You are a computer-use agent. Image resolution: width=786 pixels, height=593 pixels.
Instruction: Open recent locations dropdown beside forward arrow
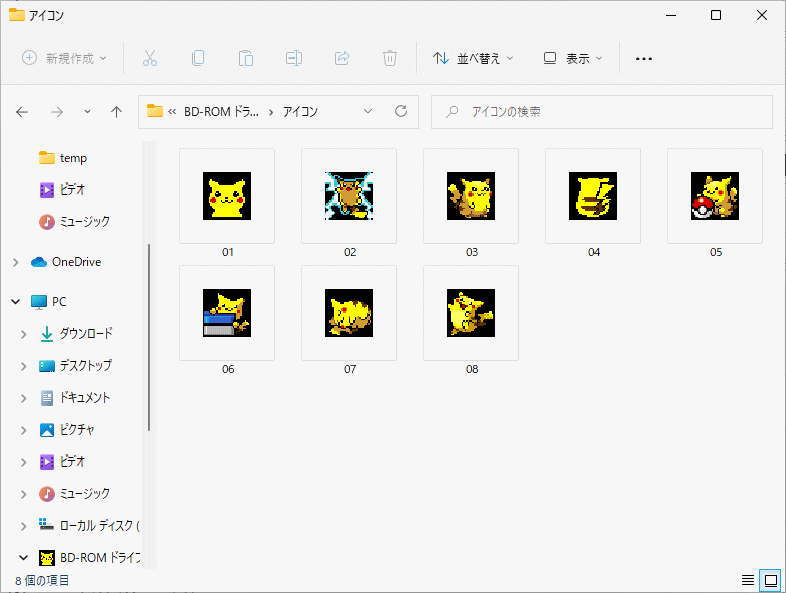tap(87, 111)
